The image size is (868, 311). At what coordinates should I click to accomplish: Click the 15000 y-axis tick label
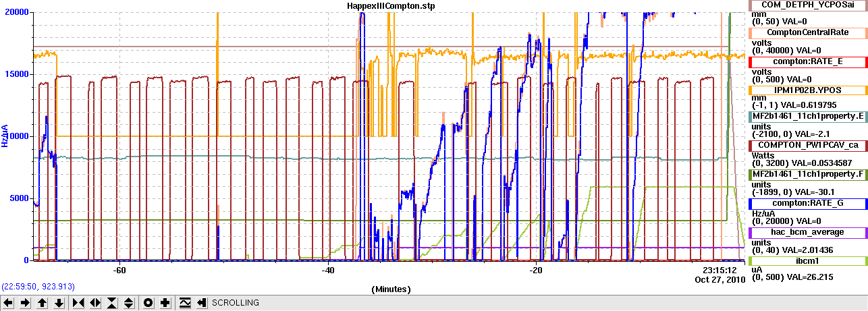[16, 74]
